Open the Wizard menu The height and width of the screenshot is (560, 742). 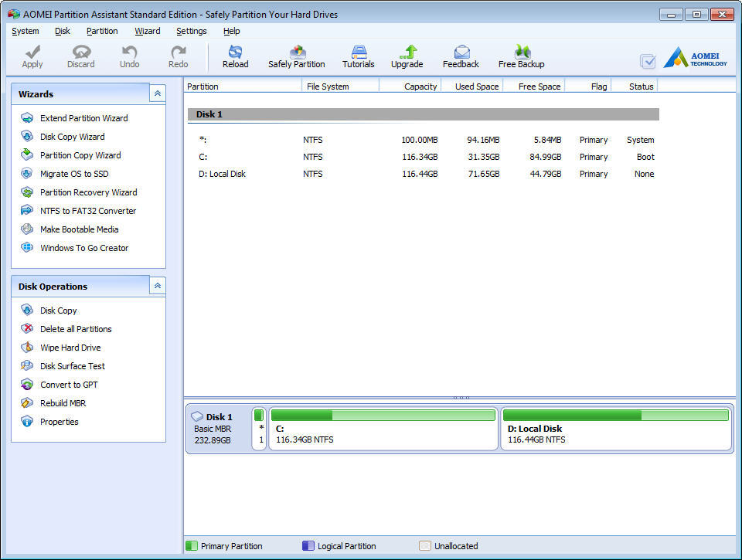(147, 31)
